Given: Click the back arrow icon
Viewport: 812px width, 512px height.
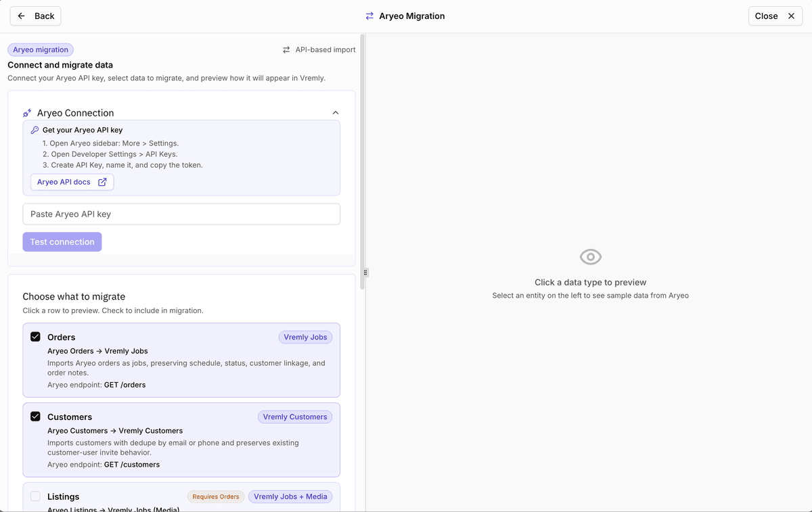Looking at the screenshot, I should (21, 16).
